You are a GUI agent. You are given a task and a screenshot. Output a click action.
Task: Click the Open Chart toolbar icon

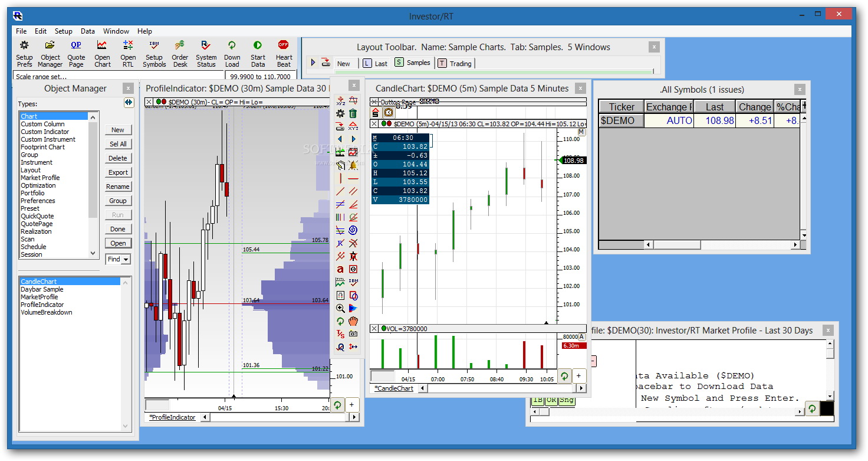click(102, 53)
